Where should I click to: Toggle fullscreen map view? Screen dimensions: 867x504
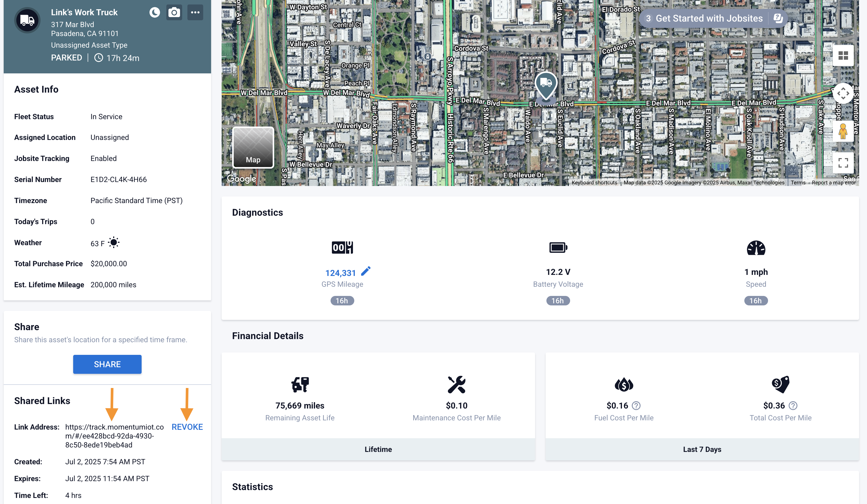click(843, 163)
